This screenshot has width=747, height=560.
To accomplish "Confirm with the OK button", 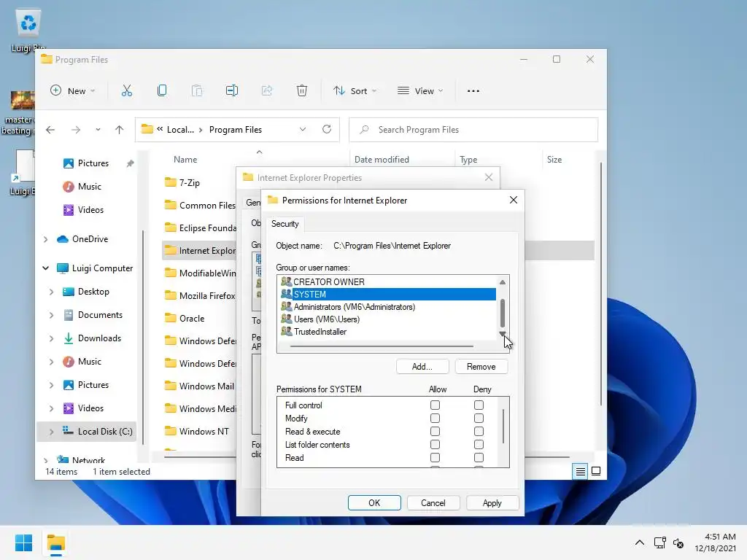I will [x=374, y=503].
